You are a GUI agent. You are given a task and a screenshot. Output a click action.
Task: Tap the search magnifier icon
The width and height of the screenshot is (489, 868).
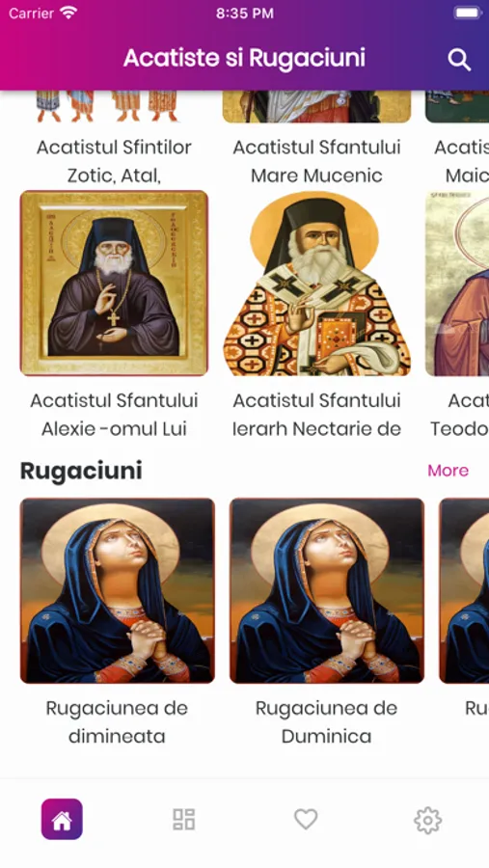coord(459,59)
